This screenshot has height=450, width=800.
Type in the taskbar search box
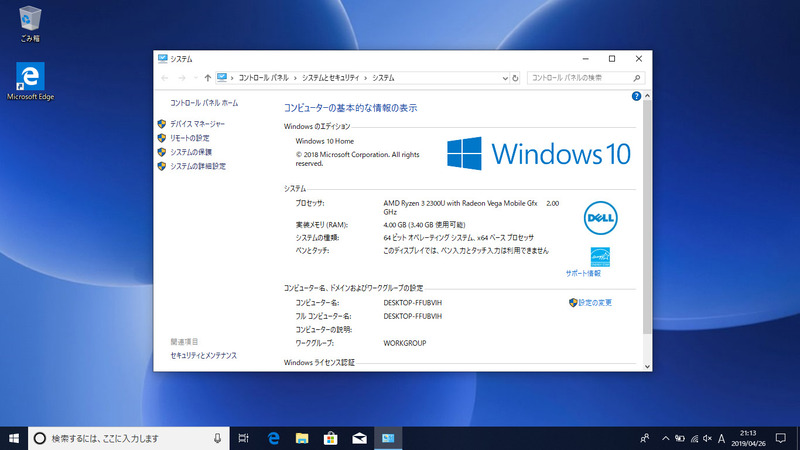[x=129, y=438]
